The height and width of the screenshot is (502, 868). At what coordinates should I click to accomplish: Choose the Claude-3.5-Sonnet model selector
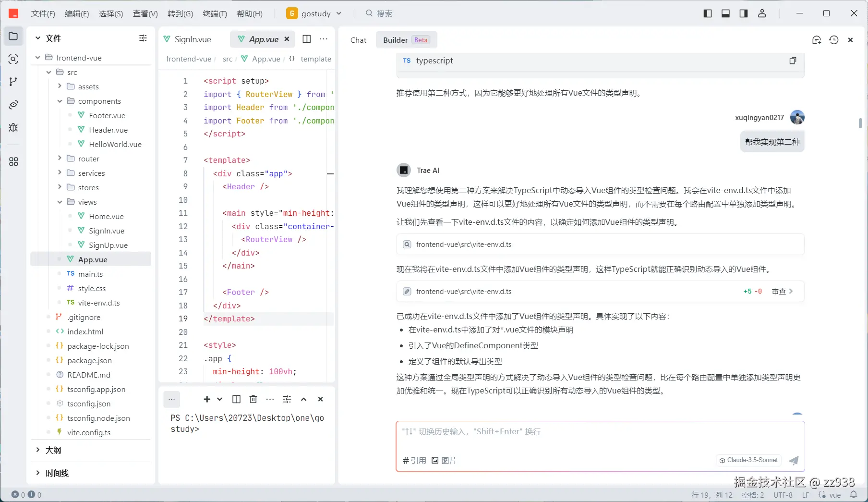[748, 460]
